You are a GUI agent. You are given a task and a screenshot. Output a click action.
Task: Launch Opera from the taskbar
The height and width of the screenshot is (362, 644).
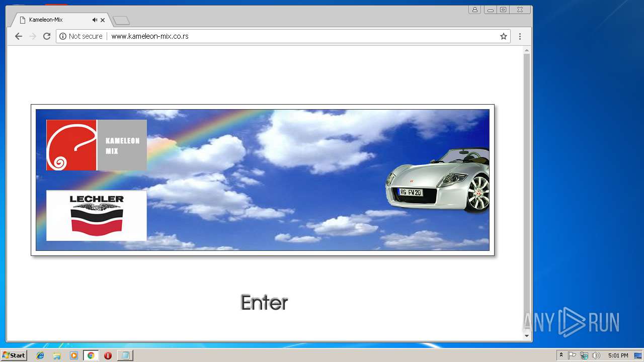tap(108, 355)
